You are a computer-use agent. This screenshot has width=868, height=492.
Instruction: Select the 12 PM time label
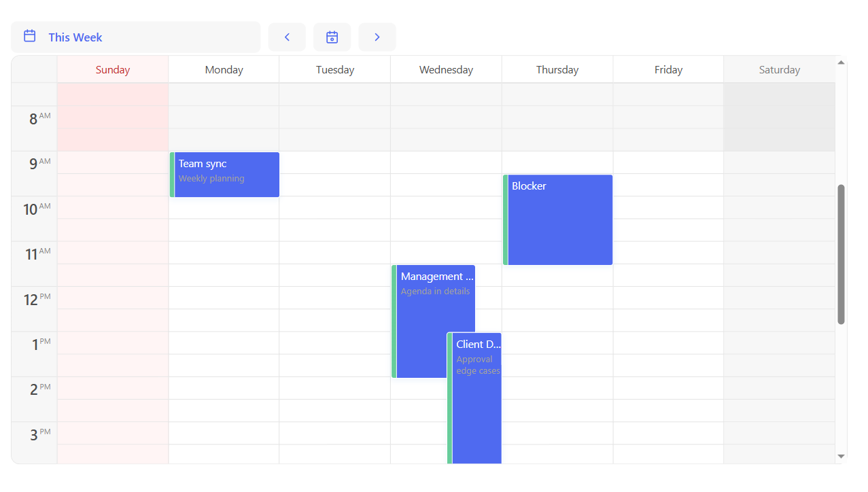click(x=34, y=298)
